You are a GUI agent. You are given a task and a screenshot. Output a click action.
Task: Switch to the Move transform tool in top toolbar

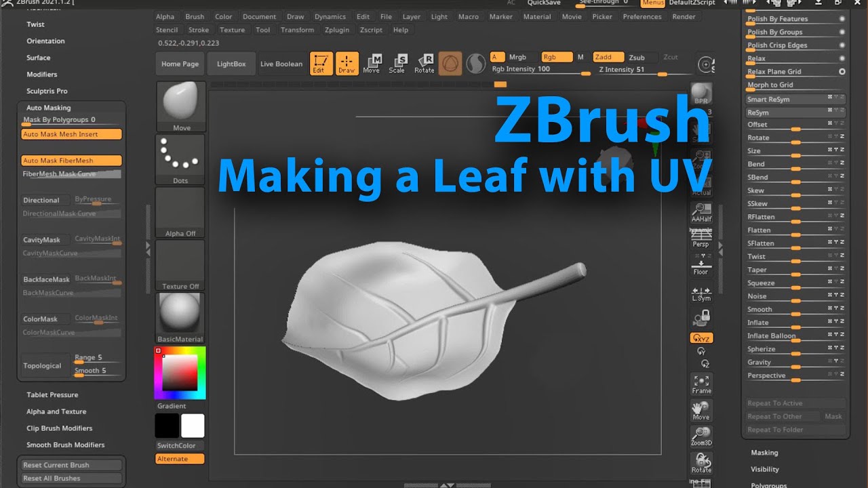(x=372, y=64)
